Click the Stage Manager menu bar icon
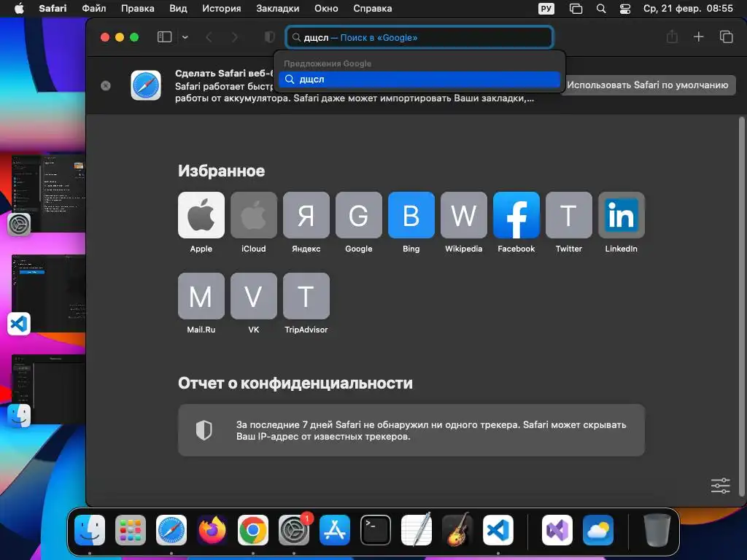This screenshot has width=747, height=560. point(576,9)
